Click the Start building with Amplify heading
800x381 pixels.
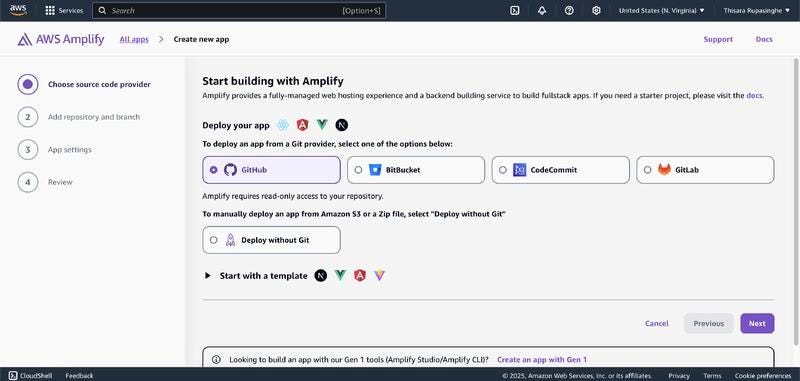pos(273,81)
